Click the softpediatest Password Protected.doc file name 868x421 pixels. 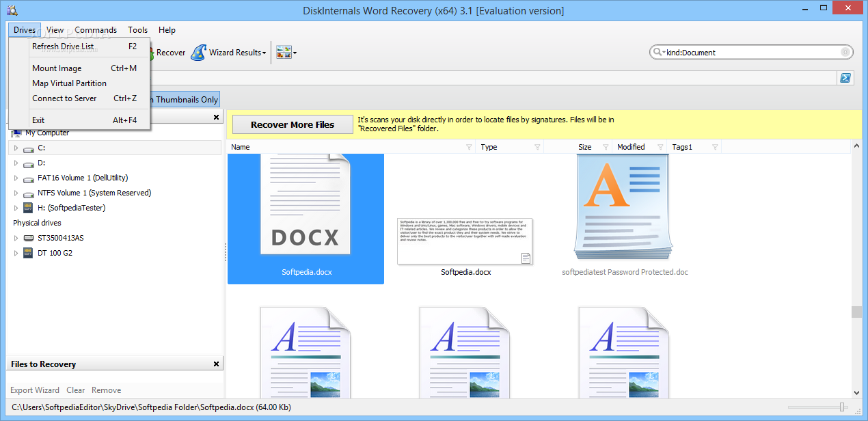point(625,272)
